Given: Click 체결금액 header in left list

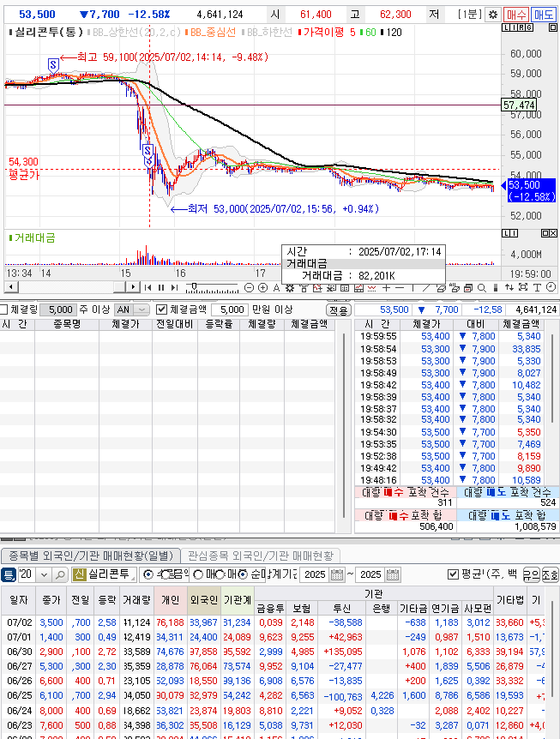Looking at the screenshot, I should [x=309, y=324].
